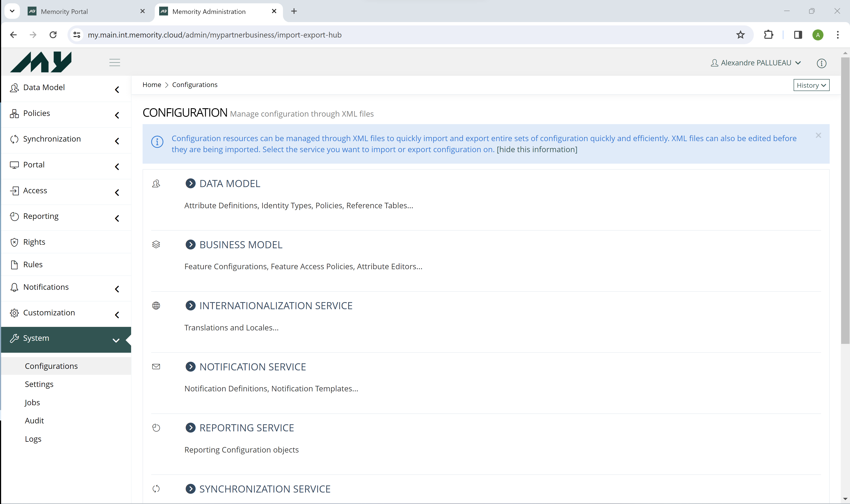The width and height of the screenshot is (850, 504).
Task: Click the Notification Service arrow icon
Action: click(x=190, y=367)
